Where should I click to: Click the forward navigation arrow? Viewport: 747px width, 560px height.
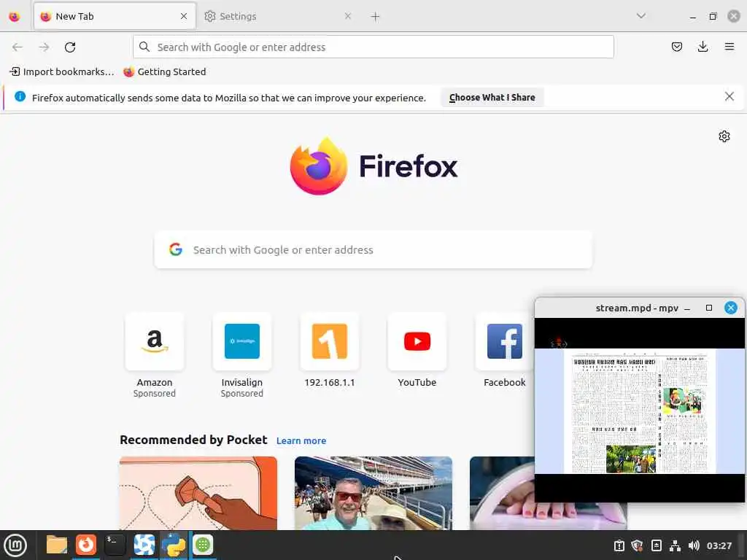pos(44,47)
